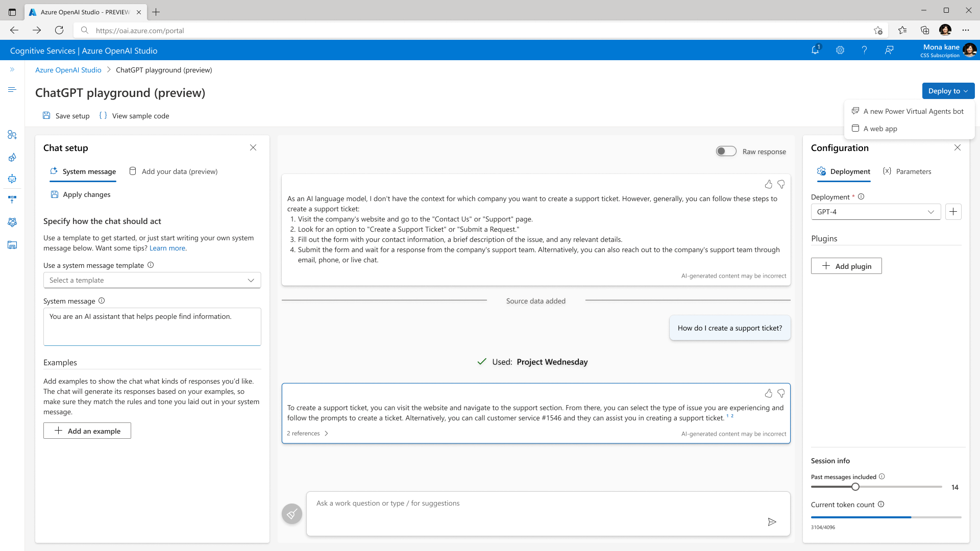Toggle the Raw response switch
This screenshot has width=980, height=551.
[726, 152]
